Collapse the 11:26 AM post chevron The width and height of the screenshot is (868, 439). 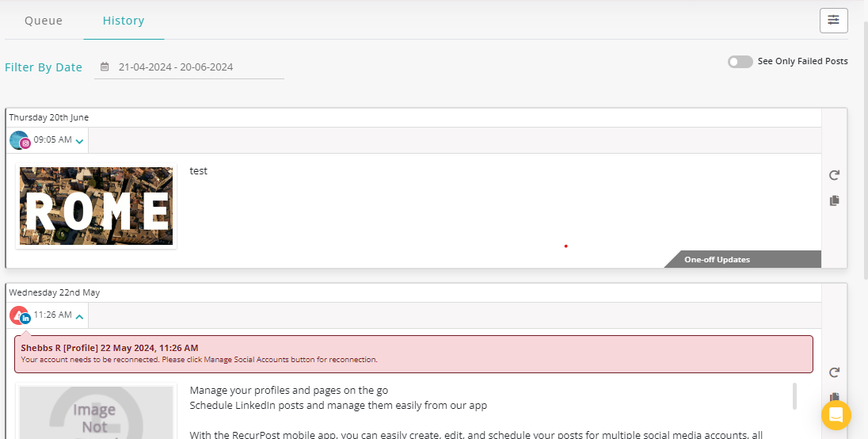[79, 317]
